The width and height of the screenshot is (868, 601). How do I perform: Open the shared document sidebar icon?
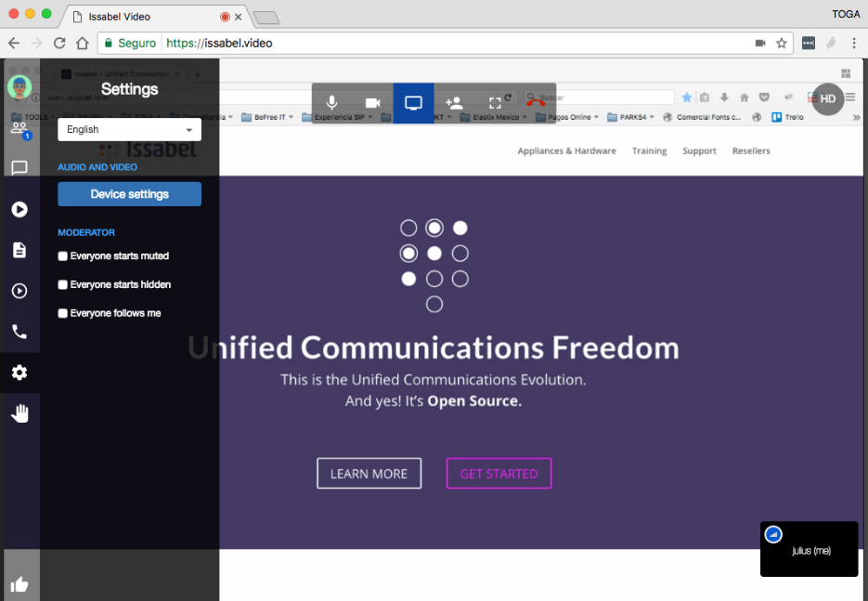[x=19, y=250]
